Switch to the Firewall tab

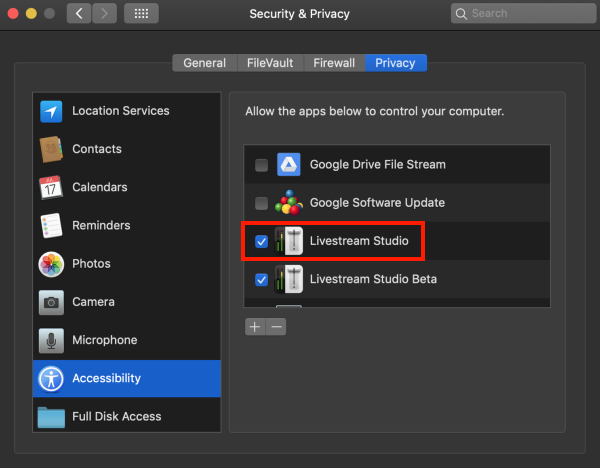(x=334, y=63)
